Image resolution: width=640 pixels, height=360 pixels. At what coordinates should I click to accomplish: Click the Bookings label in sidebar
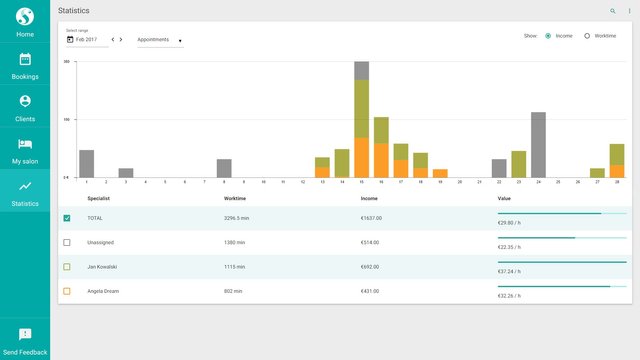(x=25, y=77)
